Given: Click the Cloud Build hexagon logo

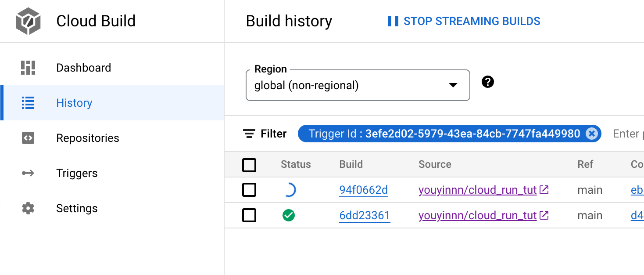Looking at the screenshot, I should click(28, 21).
